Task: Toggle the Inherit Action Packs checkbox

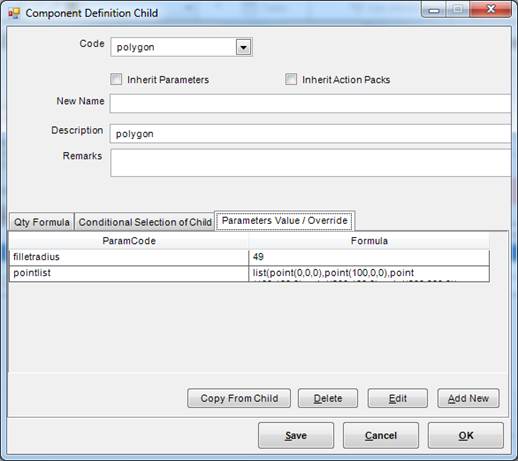Action: (x=291, y=79)
